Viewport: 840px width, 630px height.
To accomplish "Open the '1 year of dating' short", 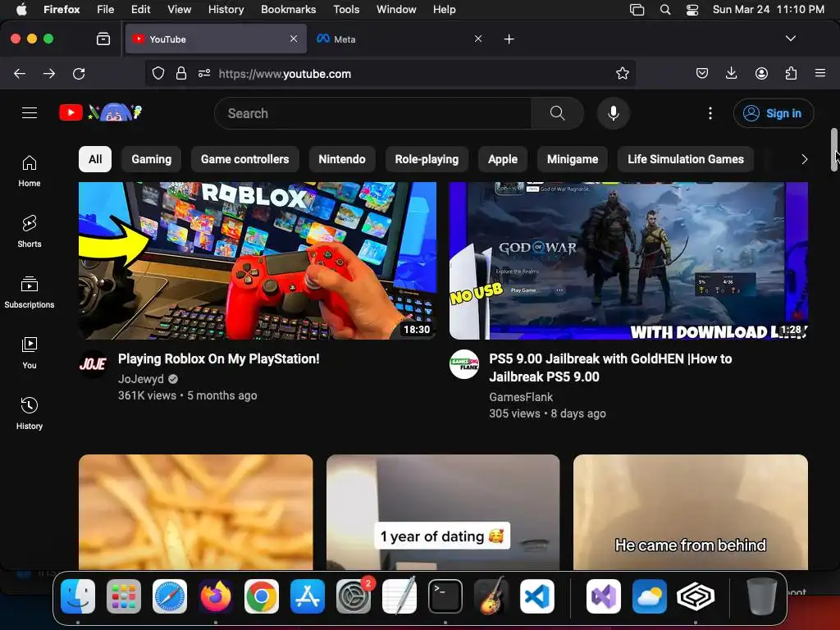I will click(x=443, y=512).
